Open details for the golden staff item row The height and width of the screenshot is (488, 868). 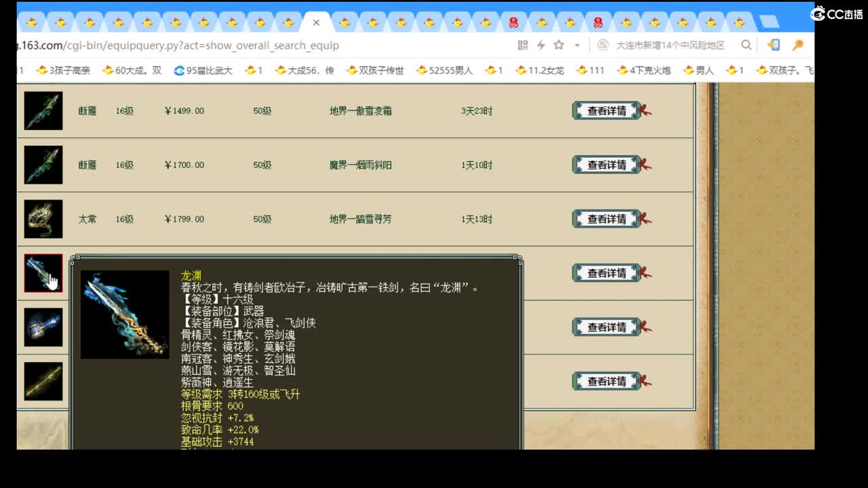607,381
